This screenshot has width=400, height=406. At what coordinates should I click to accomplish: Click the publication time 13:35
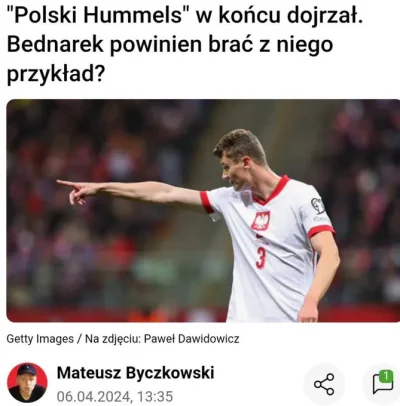coord(155,396)
